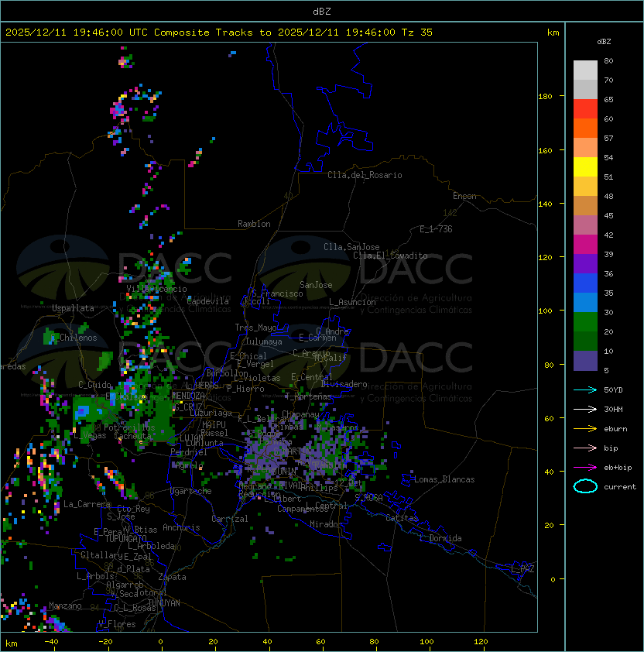
Task: Click the 'MENDOZA' city label
Action: click(x=188, y=396)
